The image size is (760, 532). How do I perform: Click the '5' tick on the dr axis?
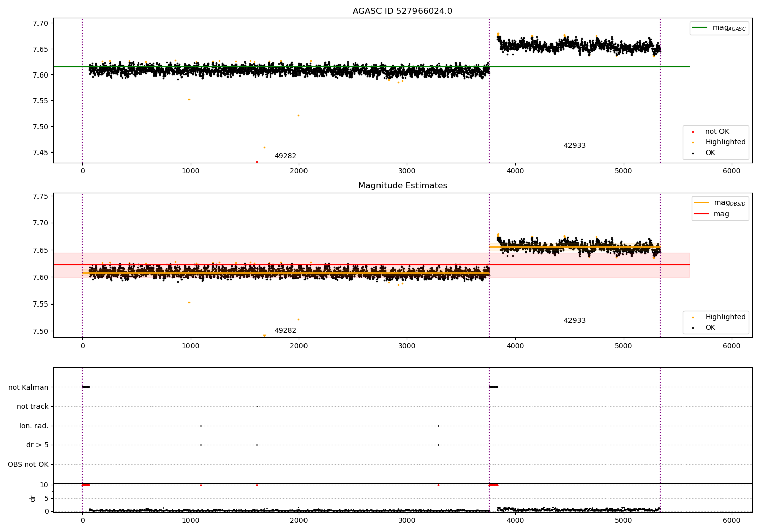coord(46,498)
